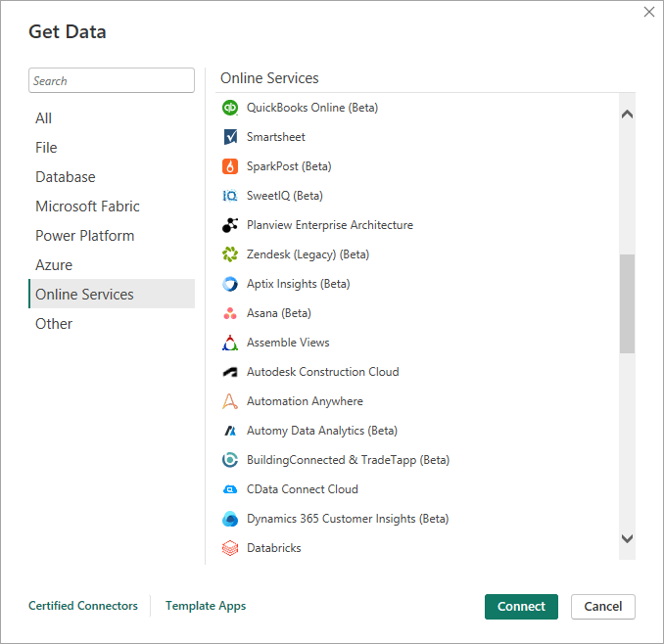Select Autodesk Construction Cloud text
Screen dimensions: 664x644
(x=322, y=372)
